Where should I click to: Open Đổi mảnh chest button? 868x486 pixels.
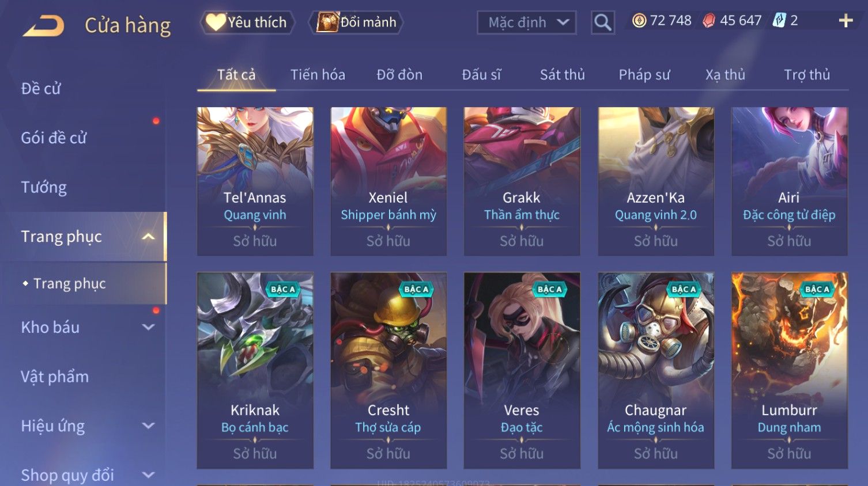[356, 22]
